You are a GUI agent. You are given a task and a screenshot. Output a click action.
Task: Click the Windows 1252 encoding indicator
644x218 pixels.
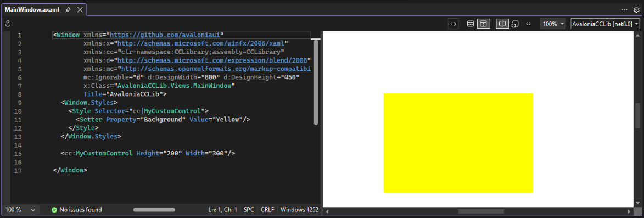299,210
